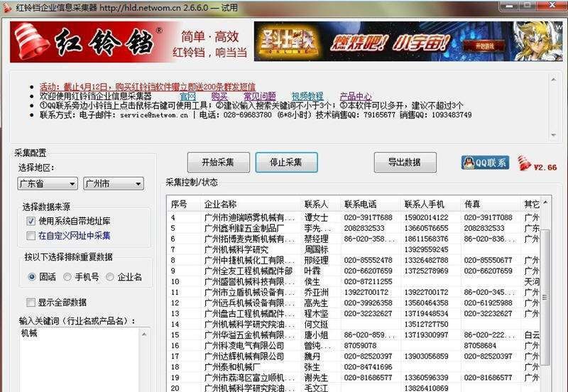
Task: Click the 停止采集 button
Action: click(x=286, y=163)
